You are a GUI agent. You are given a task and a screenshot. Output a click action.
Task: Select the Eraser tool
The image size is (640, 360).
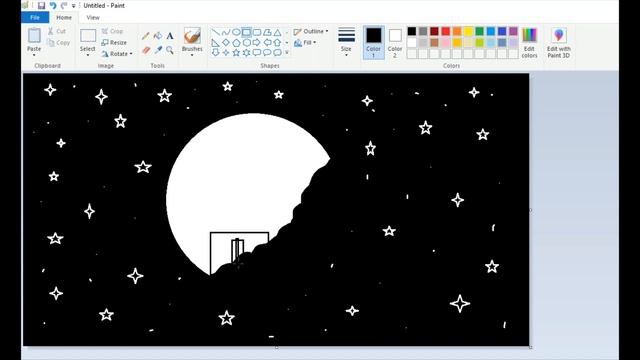(x=146, y=50)
